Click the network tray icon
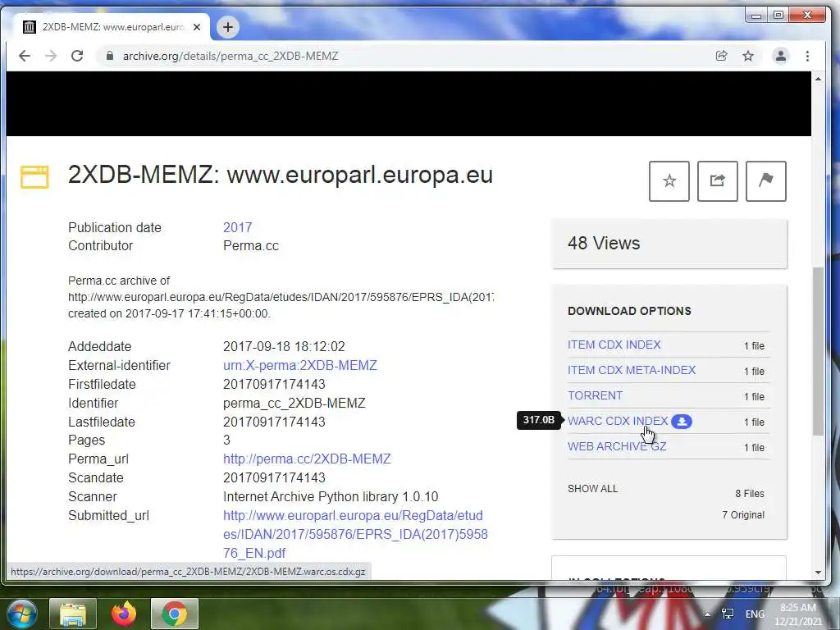Image resolution: width=840 pixels, height=630 pixels. click(x=728, y=614)
